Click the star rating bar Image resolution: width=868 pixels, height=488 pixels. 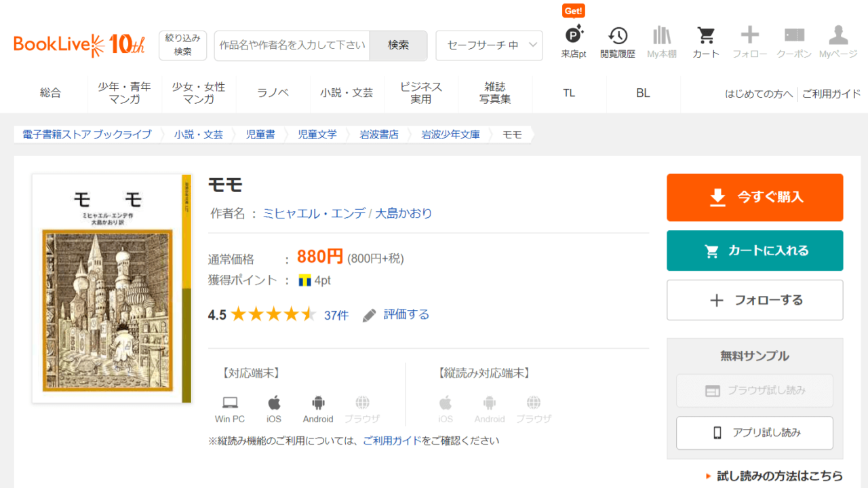(273, 314)
